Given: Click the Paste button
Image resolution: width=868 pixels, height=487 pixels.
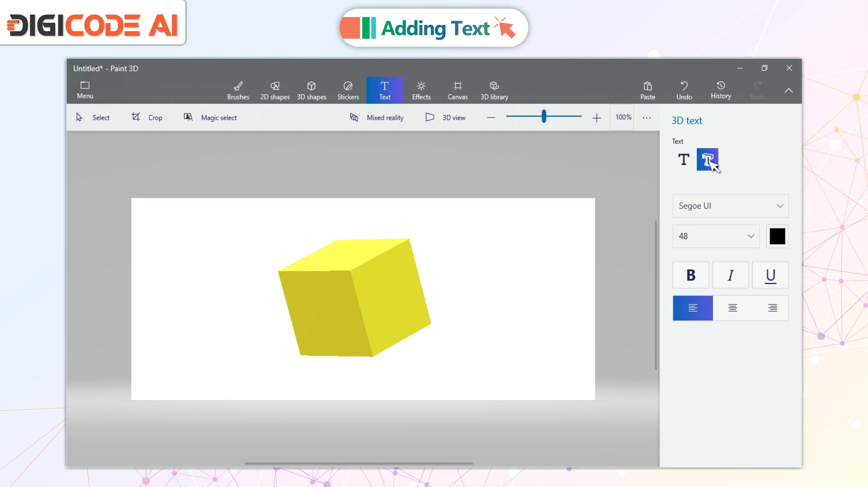Looking at the screenshot, I should tap(647, 90).
